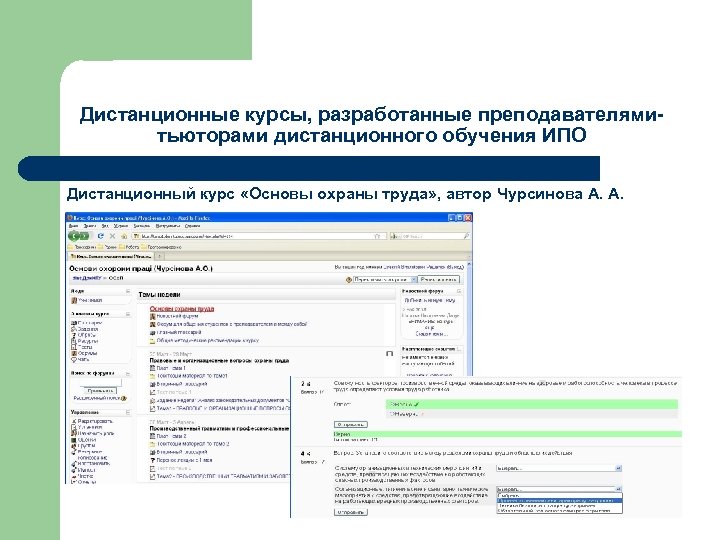
Task: Collapse the Новостной форум side block
Action: [459, 291]
